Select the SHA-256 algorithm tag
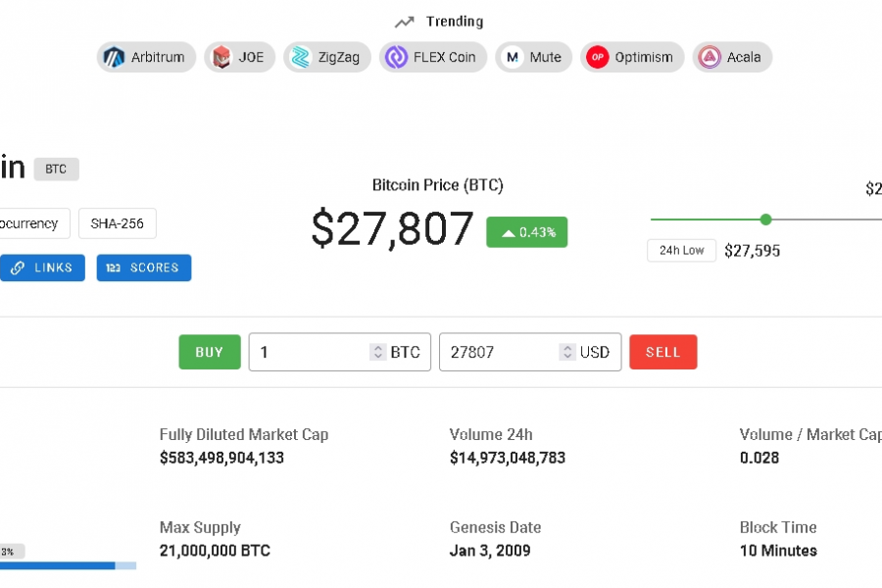882x588 pixels. [118, 223]
